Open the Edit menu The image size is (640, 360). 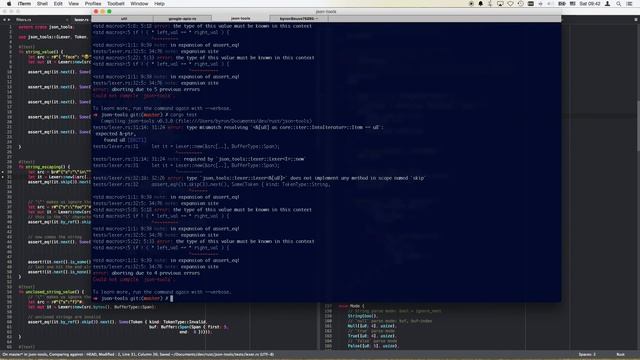(58, 4)
